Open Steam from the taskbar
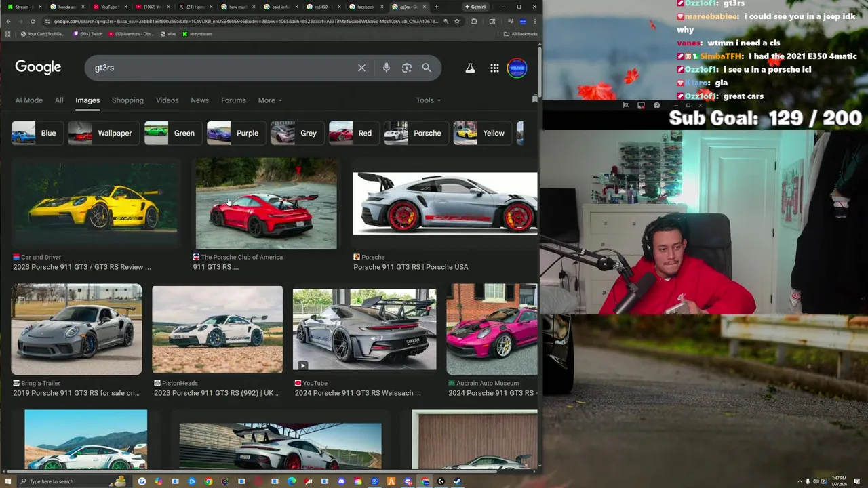This screenshot has width=868, height=488. click(457, 481)
